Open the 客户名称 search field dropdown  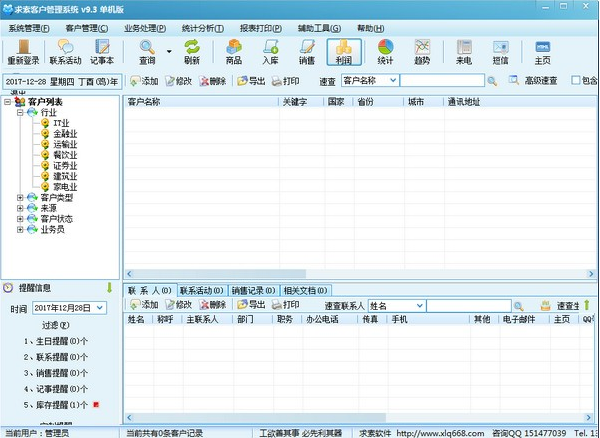393,80
